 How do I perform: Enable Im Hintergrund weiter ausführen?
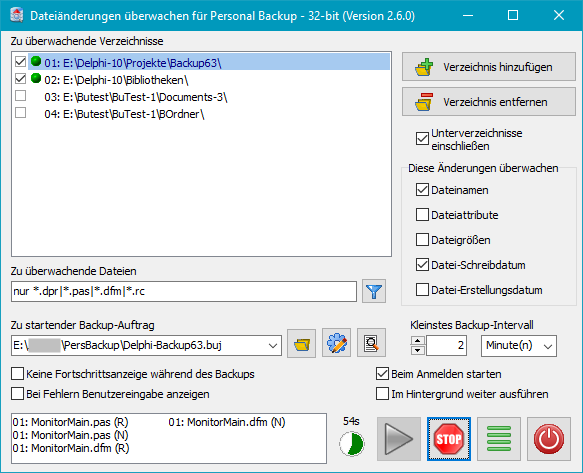[x=382, y=394]
